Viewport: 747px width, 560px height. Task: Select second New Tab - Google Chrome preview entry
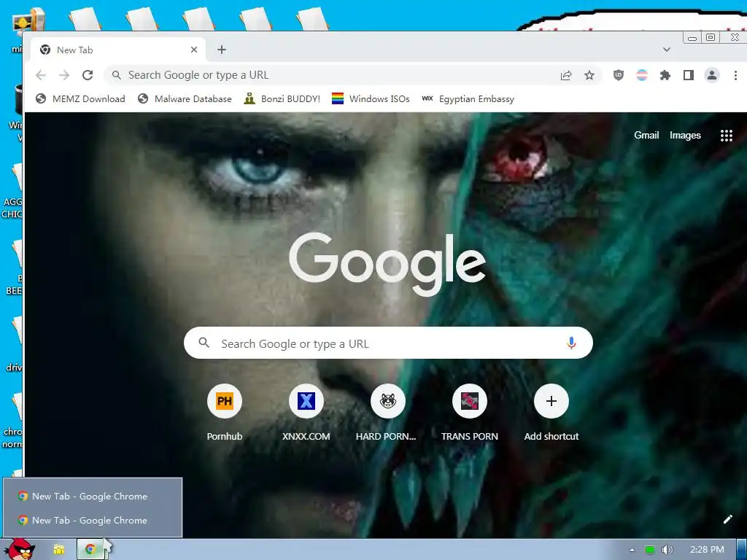coord(93,521)
